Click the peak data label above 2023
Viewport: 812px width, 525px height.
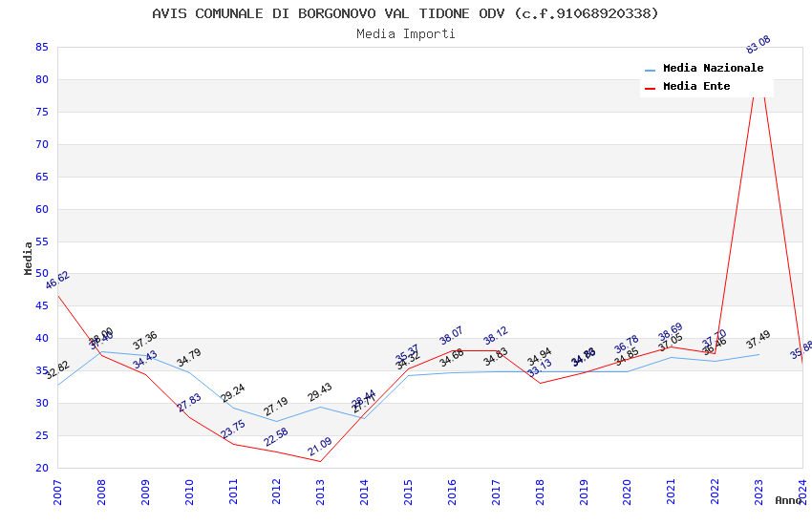pos(759,45)
